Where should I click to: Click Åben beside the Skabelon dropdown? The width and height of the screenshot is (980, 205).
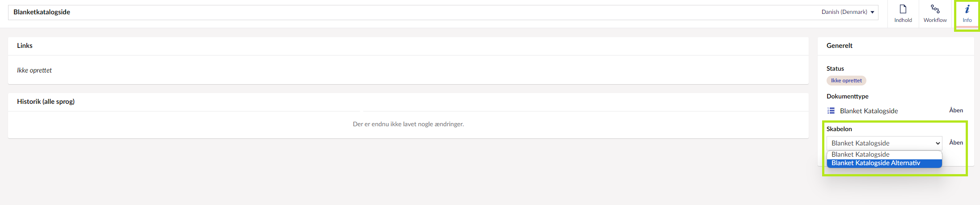pyautogui.click(x=956, y=143)
